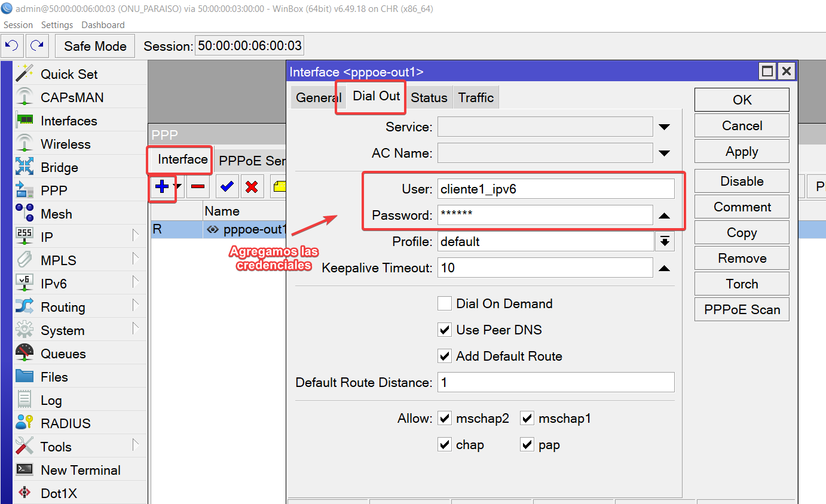Click the blue plus add interface icon
The height and width of the screenshot is (504, 826).
pos(161,187)
